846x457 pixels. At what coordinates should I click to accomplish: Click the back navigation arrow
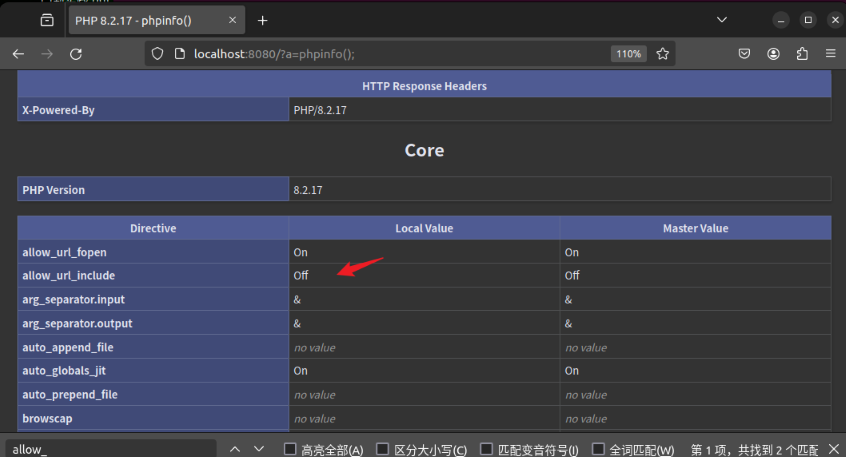click(x=18, y=54)
